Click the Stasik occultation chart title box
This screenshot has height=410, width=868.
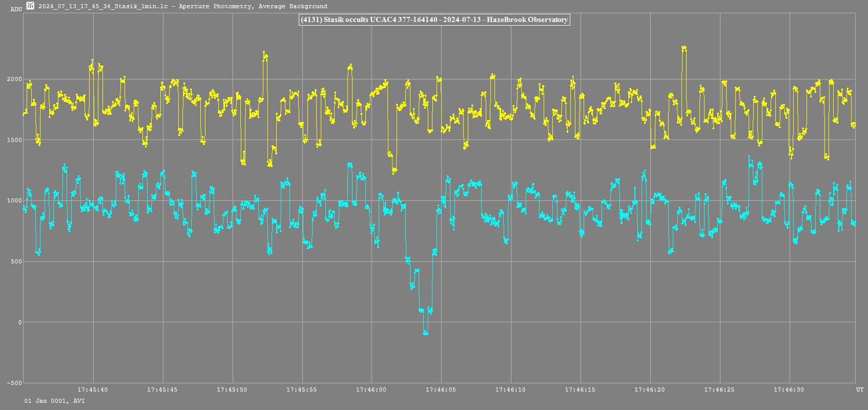(434, 19)
